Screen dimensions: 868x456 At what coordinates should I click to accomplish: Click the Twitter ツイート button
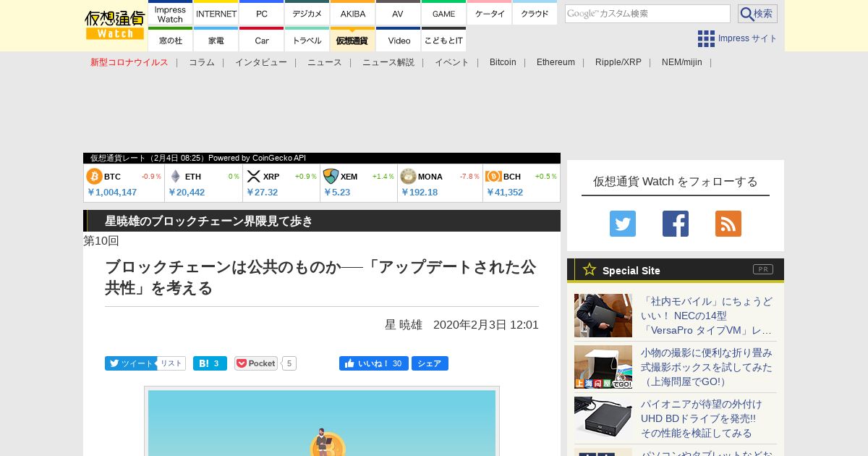click(x=130, y=363)
